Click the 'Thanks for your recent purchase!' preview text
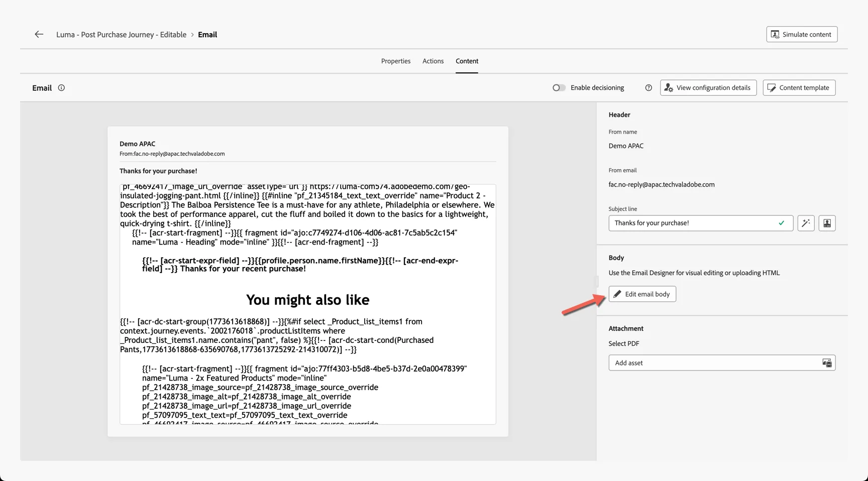Viewport: 868px width, 481px height. tap(243, 269)
